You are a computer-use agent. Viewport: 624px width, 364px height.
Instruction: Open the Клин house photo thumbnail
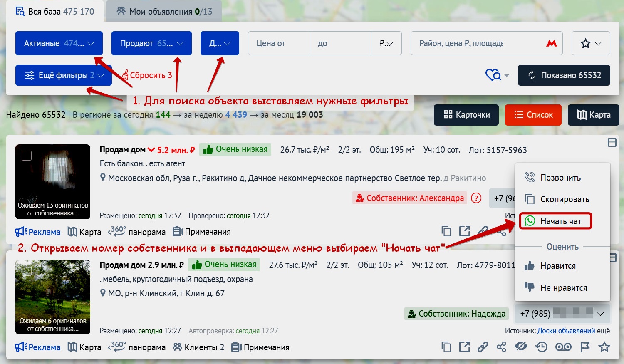(53, 297)
